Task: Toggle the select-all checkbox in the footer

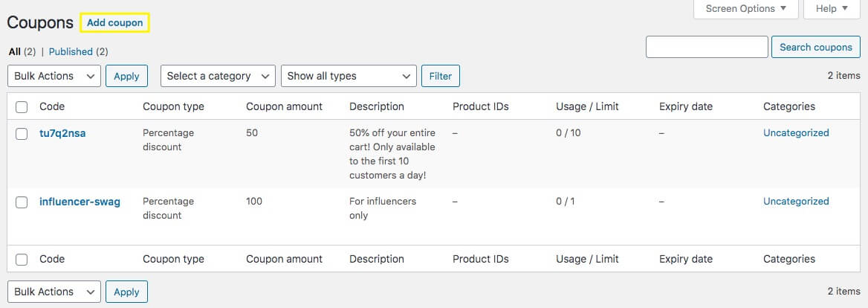Action: (22, 260)
